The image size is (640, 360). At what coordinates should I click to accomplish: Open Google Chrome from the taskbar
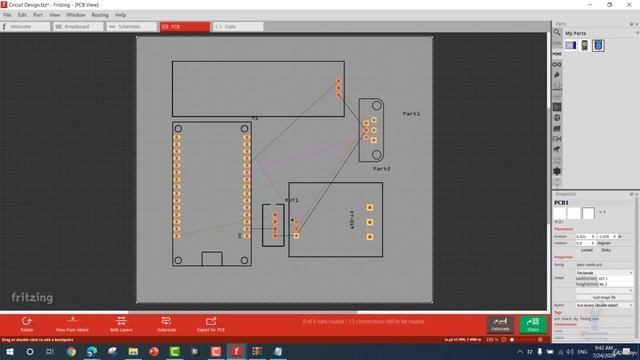coord(71,351)
